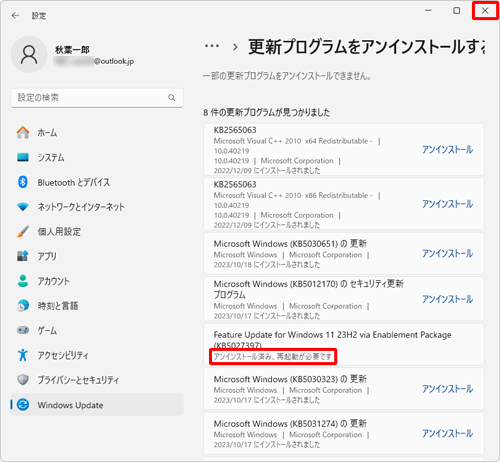Click the outlook.jp email address
The width and height of the screenshot is (500, 462).
pos(94,61)
